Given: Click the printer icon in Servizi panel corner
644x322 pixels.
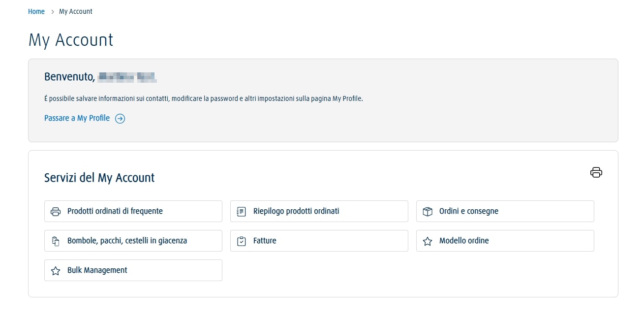Looking at the screenshot, I should tap(596, 172).
